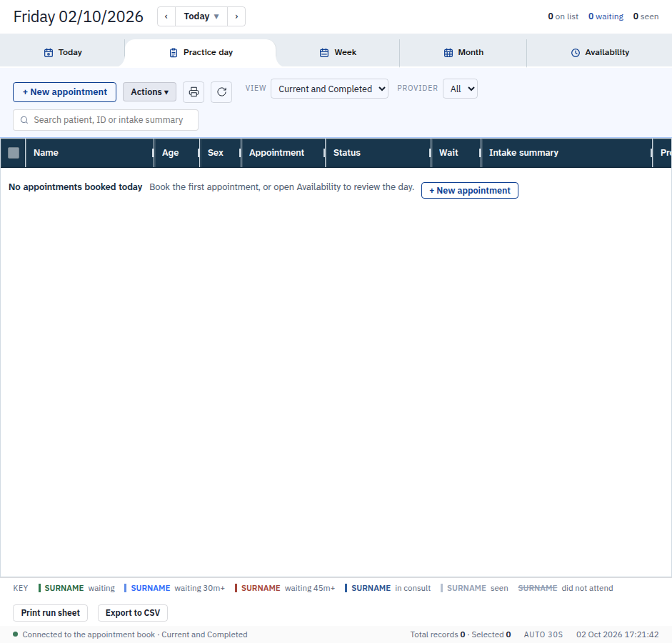Image resolution: width=672 pixels, height=643 pixels.
Task: Open the Actions dropdown menu
Action: pyautogui.click(x=149, y=92)
